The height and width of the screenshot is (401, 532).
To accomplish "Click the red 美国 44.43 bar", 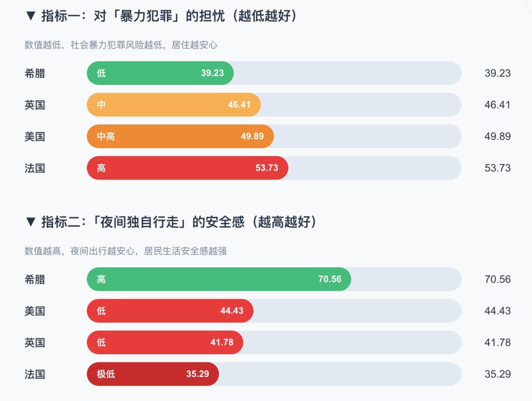I will point(170,311).
